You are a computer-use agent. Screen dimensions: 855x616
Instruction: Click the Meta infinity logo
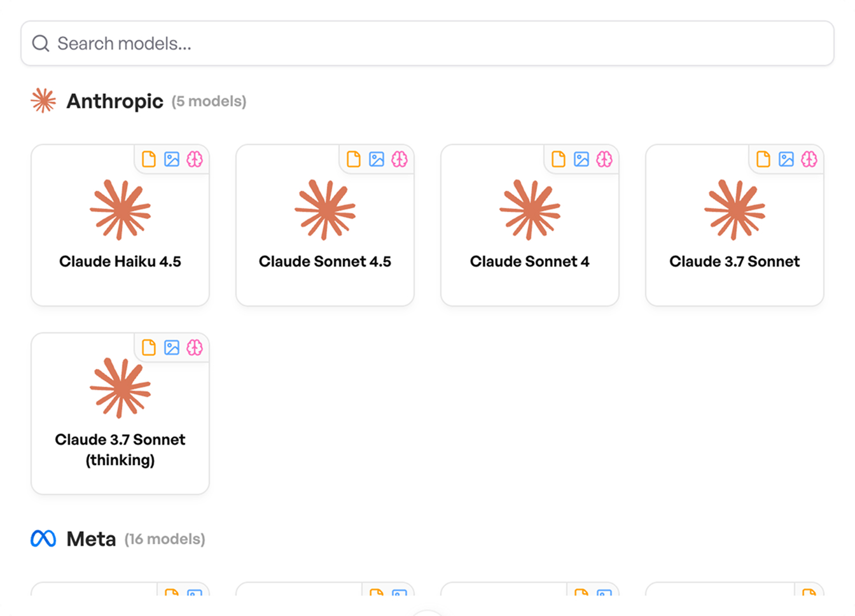pos(42,538)
